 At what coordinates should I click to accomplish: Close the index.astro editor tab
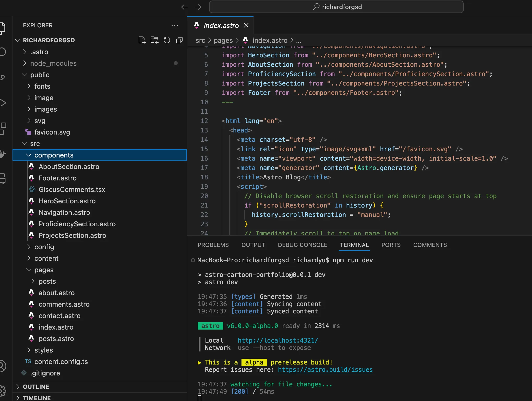pyautogui.click(x=246, y=25)
